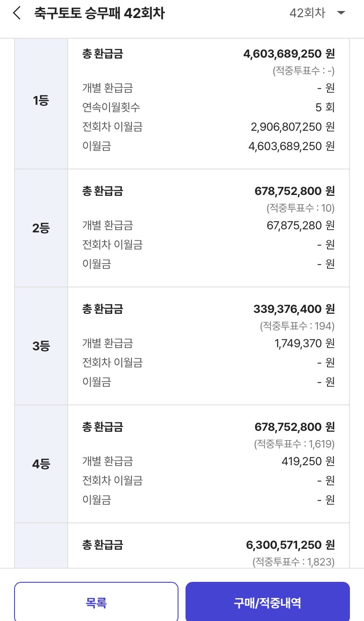
Task: Select the 3등 rank cell
Action: point(41,346)
